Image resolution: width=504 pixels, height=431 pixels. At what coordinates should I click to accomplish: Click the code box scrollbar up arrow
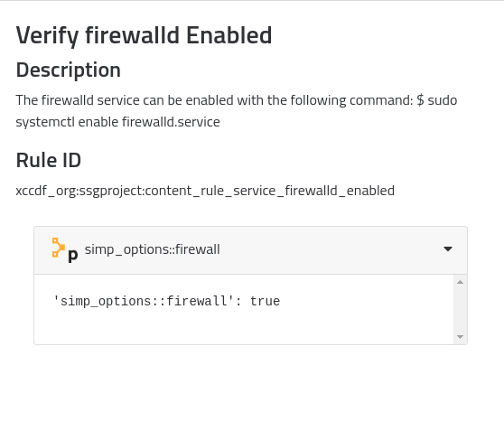(x=460, y=282)
